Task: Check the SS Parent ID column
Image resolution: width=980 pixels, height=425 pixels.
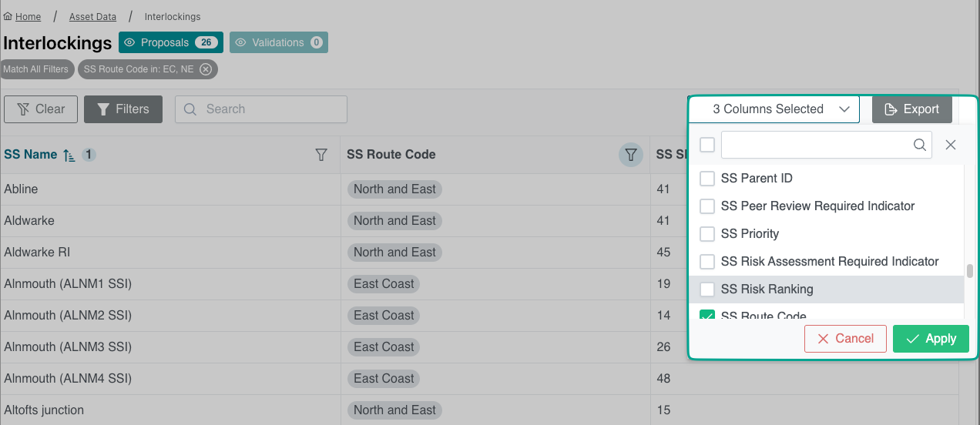Action: click(706, 179)
